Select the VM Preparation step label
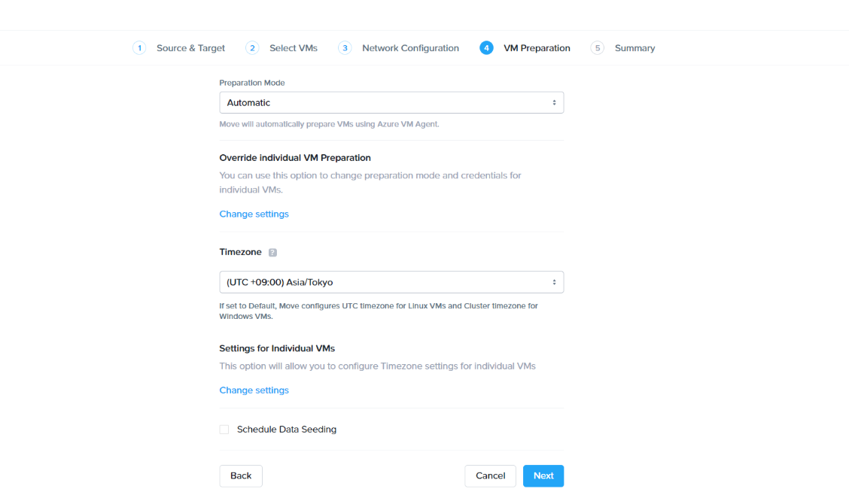 (x=537, y=48)
